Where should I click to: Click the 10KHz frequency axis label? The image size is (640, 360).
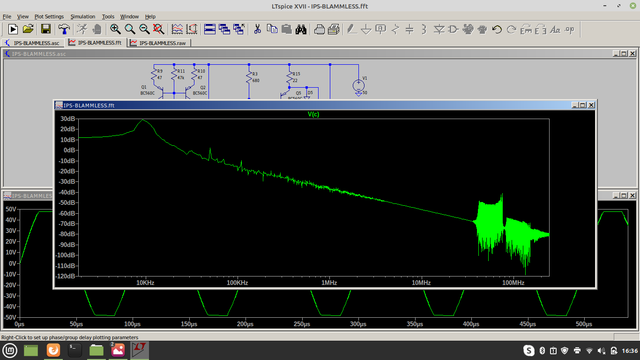click(145, 282)
